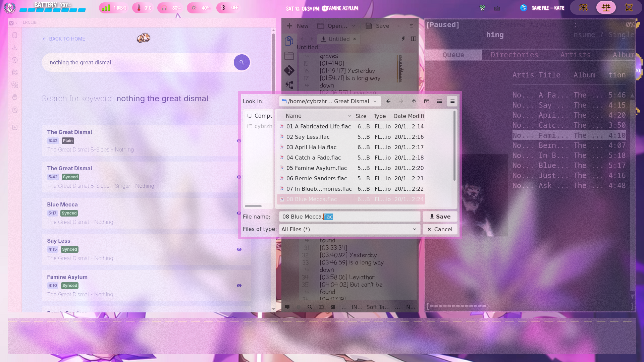
Task: Open Kate's Git sidebar panel
Action: point(289,70)
